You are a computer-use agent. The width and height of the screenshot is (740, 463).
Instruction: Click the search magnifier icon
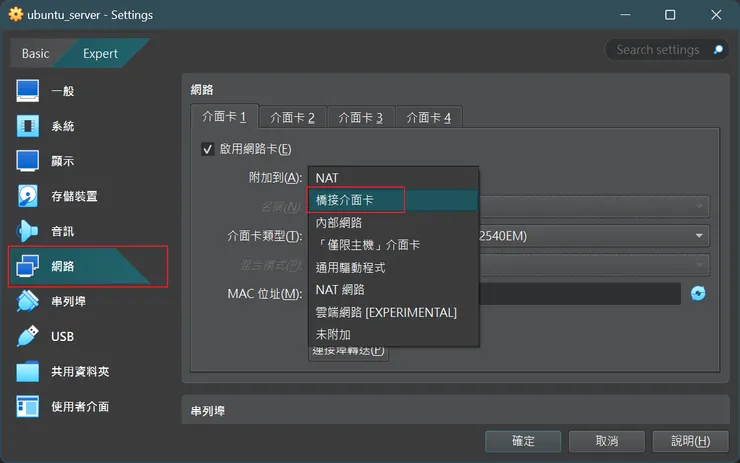click(718, 50)
